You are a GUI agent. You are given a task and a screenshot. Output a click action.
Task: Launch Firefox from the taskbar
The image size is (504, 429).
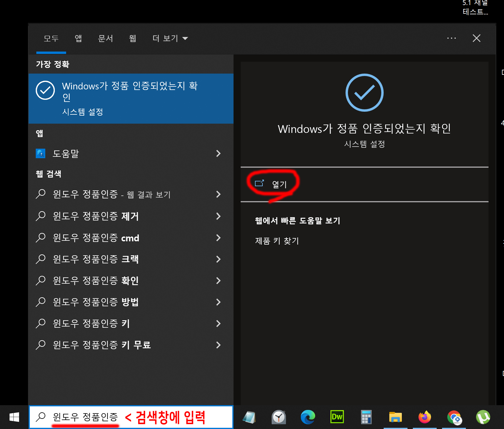[x=424, y=417]
